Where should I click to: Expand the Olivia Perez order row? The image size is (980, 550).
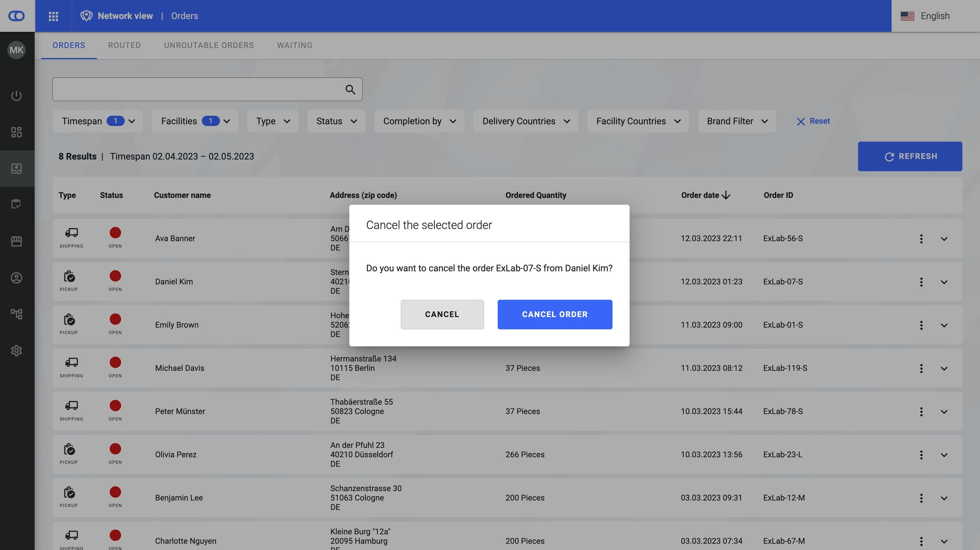944,455
